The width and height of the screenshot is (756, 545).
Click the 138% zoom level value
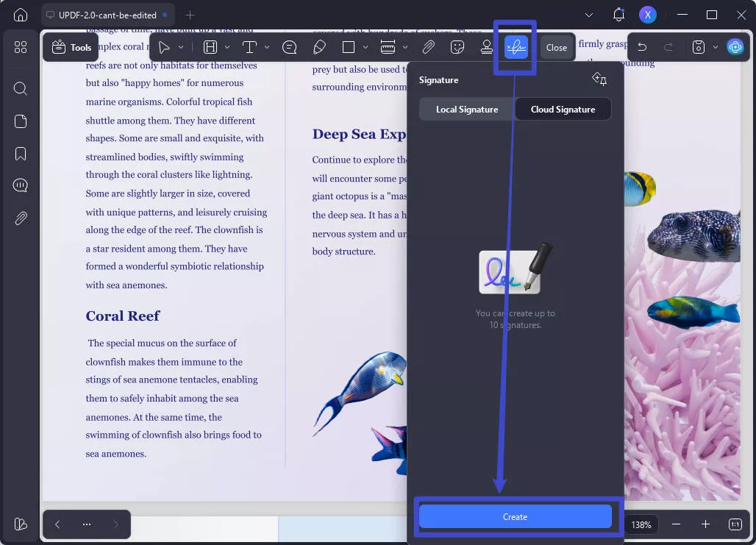[x=641, y=524]
